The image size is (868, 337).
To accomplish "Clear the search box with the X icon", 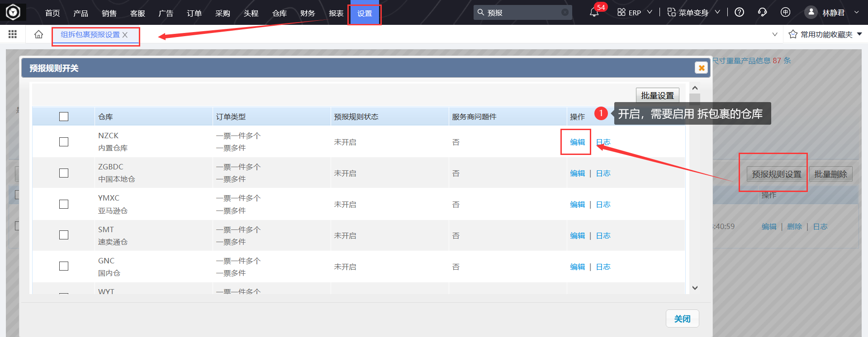I will point(565,13).
